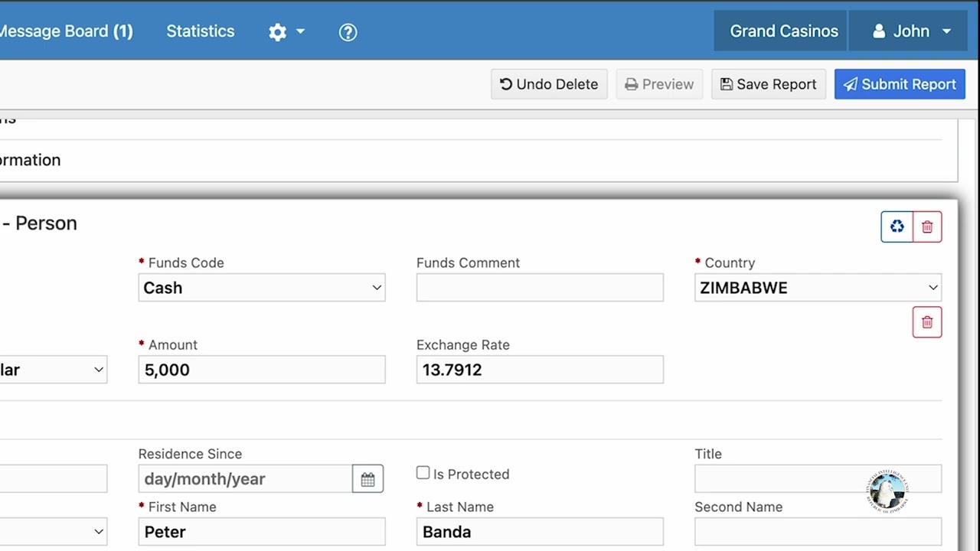Open the settings gear menu
The image size is (980, 551).
[286, 31]
